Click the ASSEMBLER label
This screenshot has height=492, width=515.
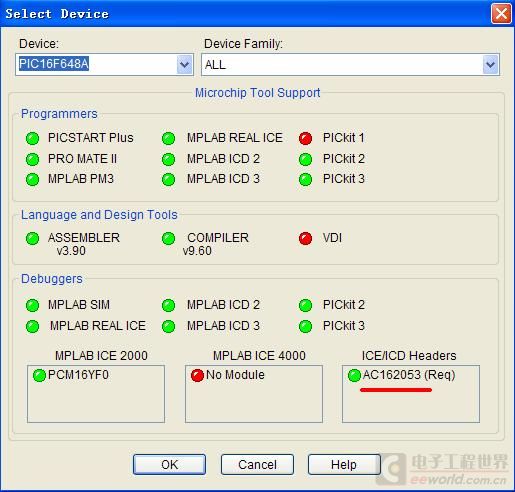[84, 238]
